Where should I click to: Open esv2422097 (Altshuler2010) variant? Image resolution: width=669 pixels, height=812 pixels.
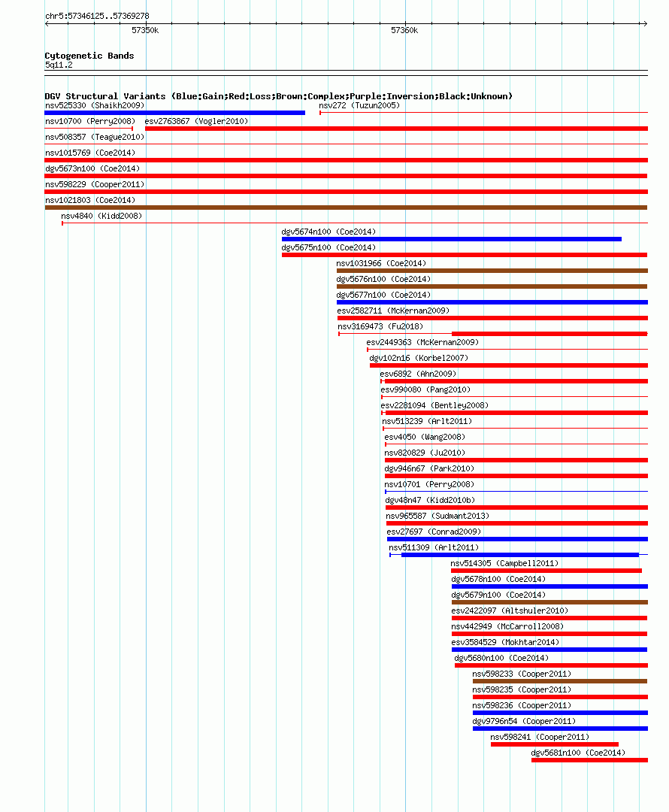(510, 611)
